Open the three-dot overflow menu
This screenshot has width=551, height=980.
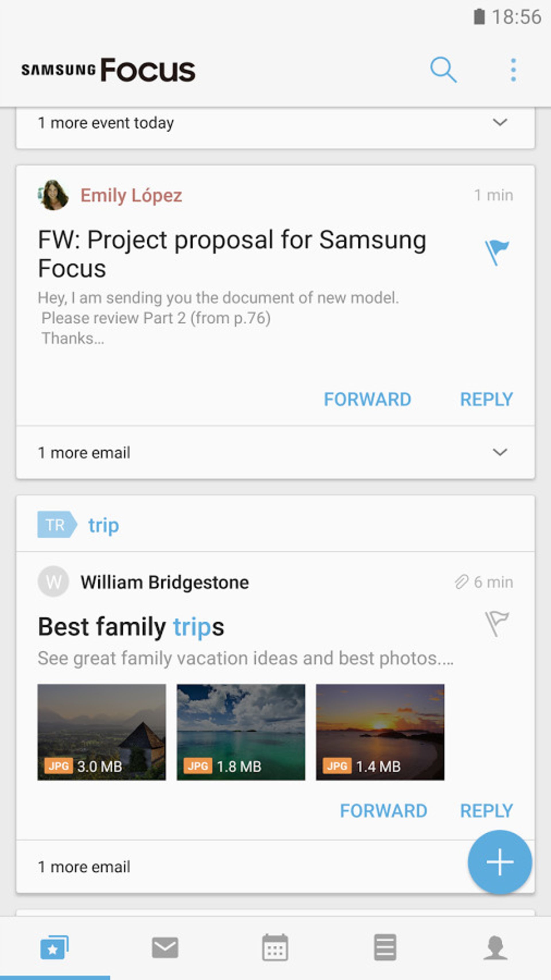[x=513, y=70]
